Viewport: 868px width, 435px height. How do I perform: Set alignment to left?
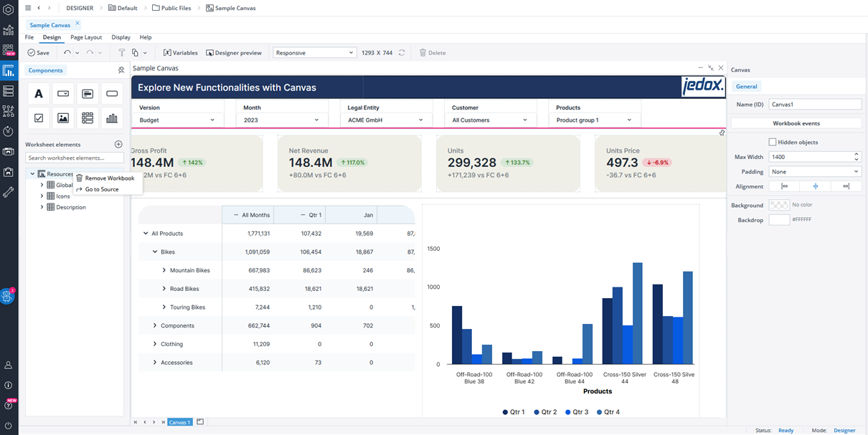coord(784,186)
